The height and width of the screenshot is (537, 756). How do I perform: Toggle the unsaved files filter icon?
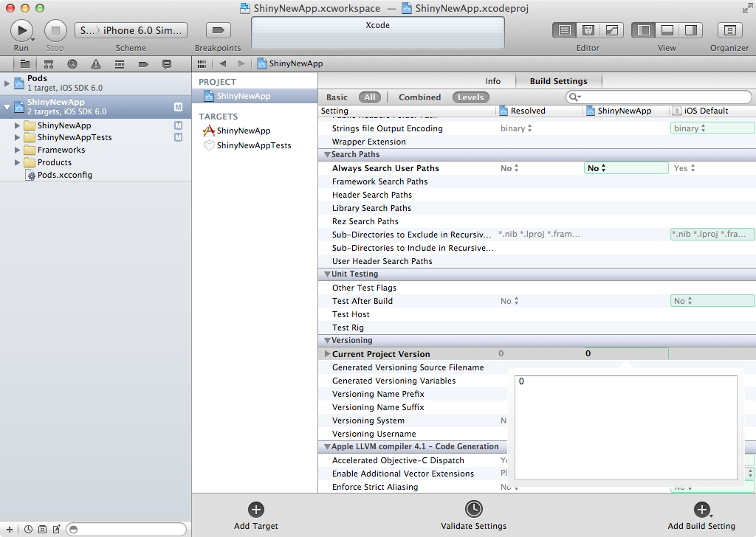[56, 530]
